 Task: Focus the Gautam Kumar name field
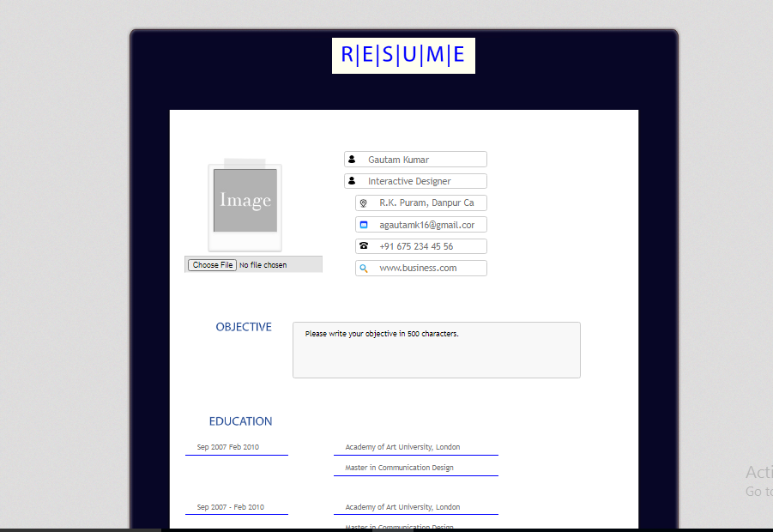415,160
